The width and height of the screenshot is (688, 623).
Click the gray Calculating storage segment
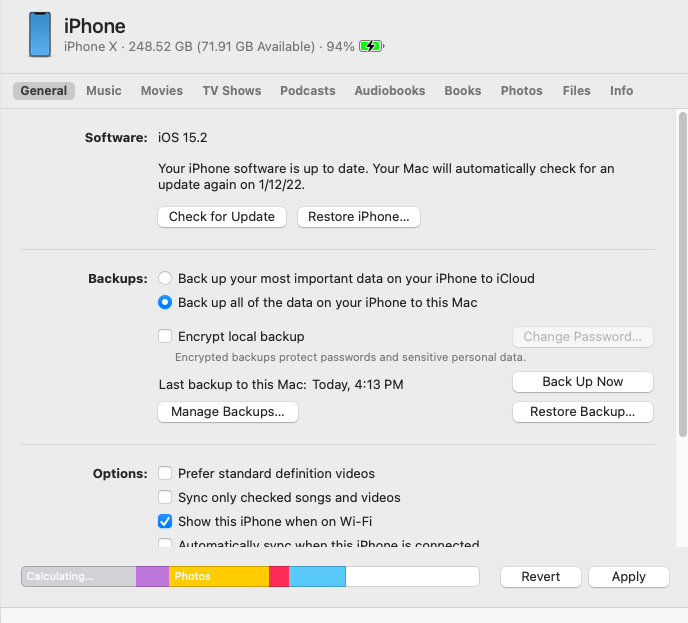(79, 576)
